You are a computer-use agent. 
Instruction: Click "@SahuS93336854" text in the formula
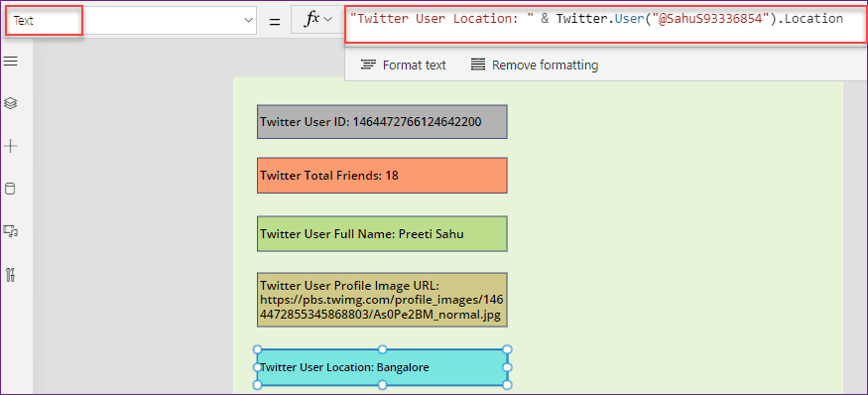click(712, 19)
